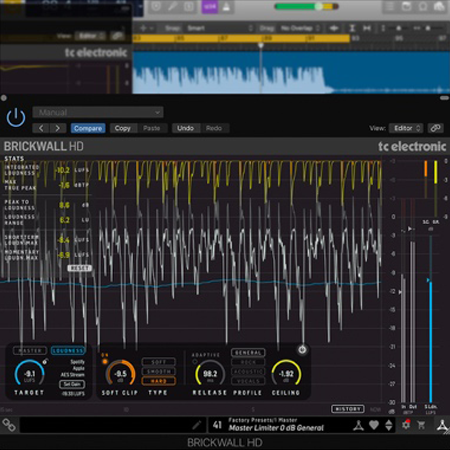Screen dimensions: 450x450
Task: Click the green master volume slider
Action: tap(306, 6)
